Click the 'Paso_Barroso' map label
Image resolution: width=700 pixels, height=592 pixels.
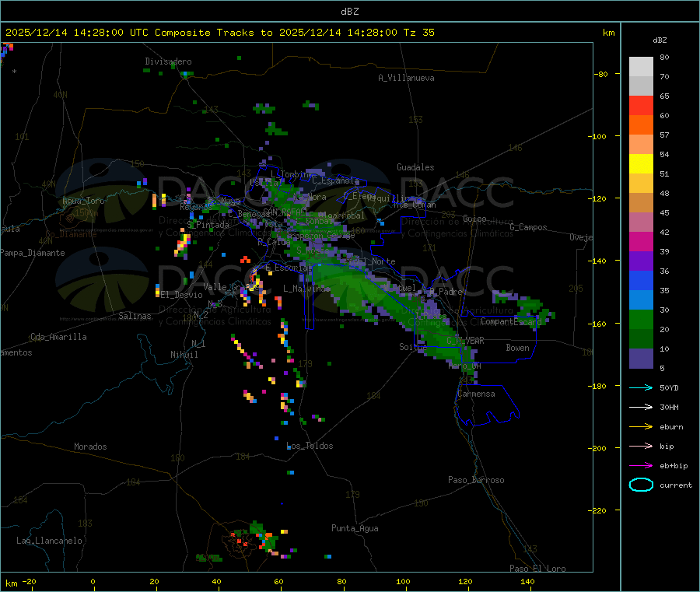coord(476,480)
